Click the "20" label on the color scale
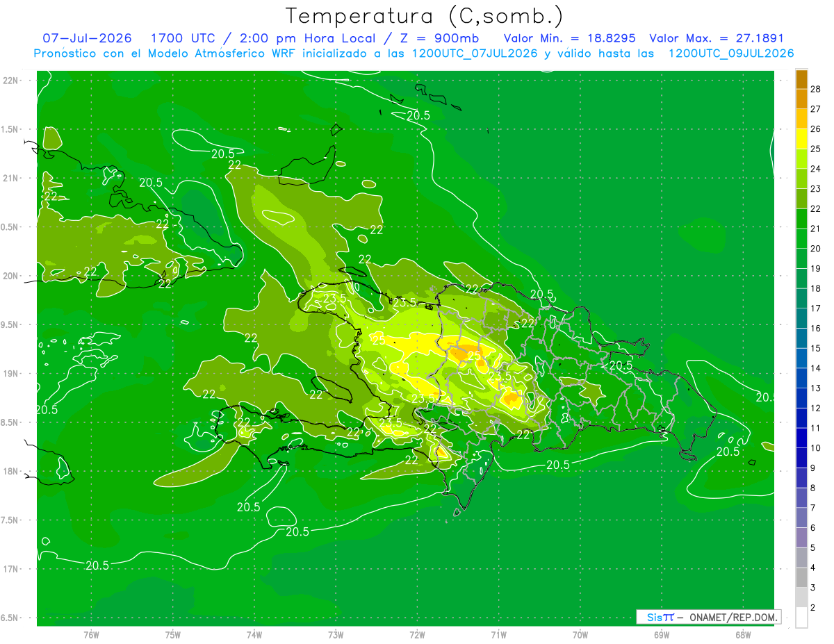 point(815,249)
